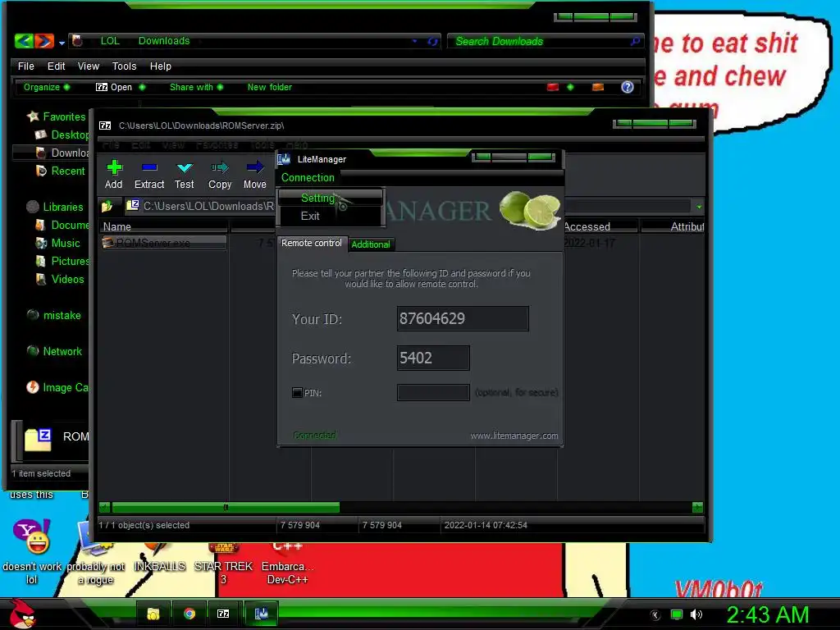The image size is (840, 630).
Task: Click the taskbar clock 2:43 AM
Action: (767, 614)
